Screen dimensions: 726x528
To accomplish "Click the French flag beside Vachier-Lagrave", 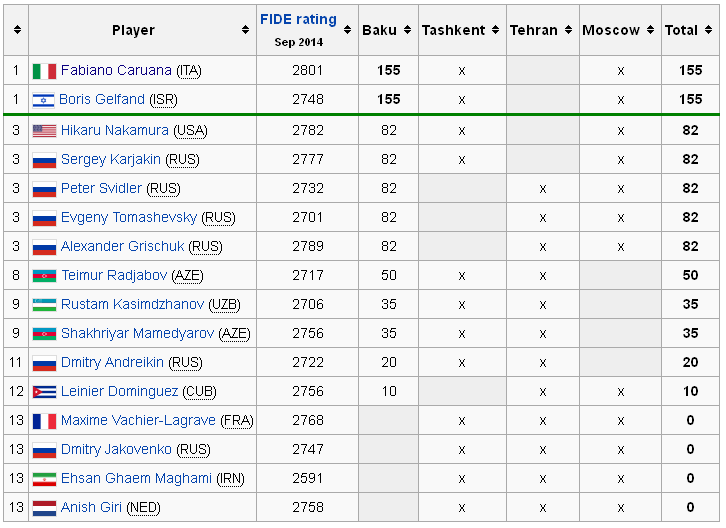I will [x=44, y=421].
